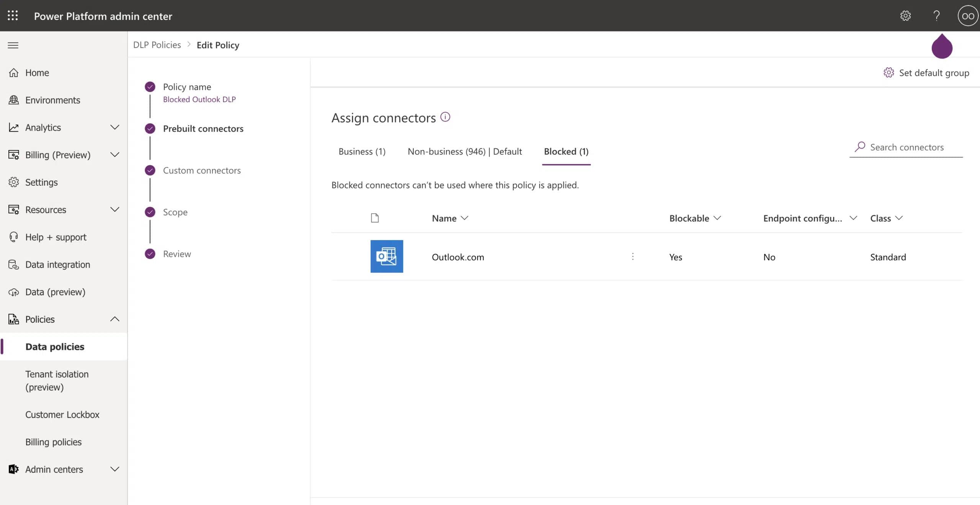Jump to the Review step
The height and width of the screenshot is (505, 980).
click(177, 254)
